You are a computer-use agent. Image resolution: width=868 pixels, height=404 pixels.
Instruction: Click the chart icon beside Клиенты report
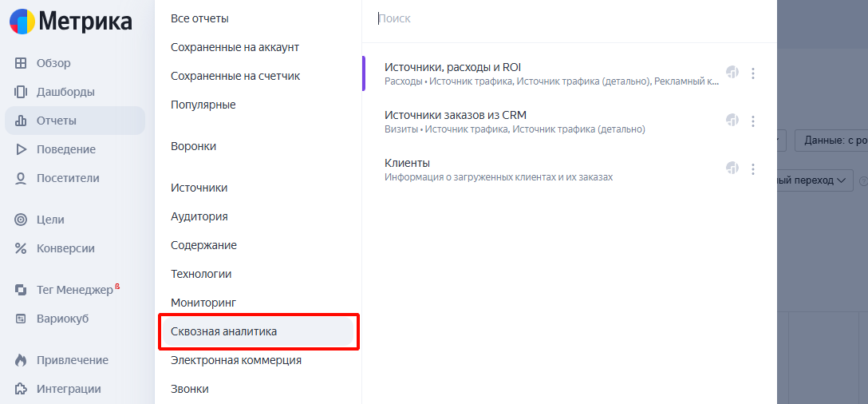click(x=732, y=168)
